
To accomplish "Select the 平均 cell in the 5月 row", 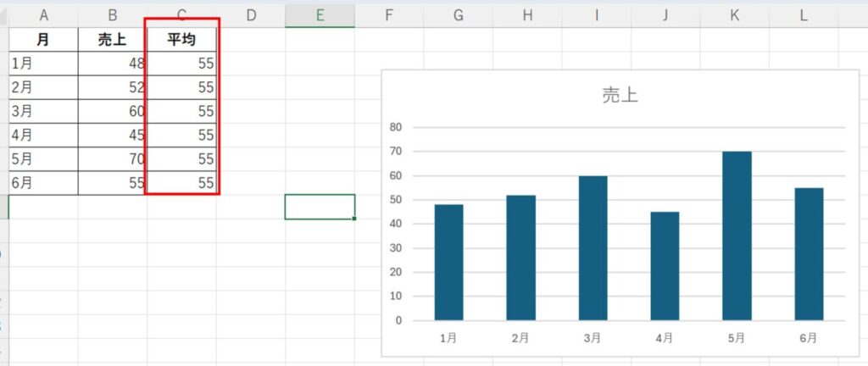I will point(181,159).
